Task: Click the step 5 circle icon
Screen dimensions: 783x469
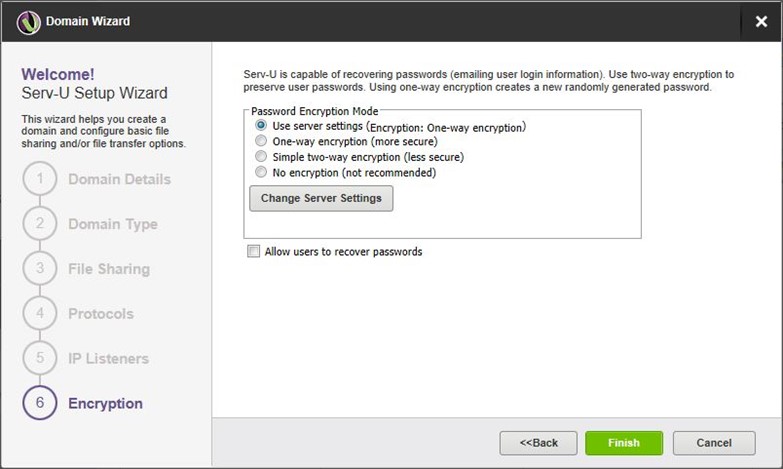Action: click(x=40, y=358)
